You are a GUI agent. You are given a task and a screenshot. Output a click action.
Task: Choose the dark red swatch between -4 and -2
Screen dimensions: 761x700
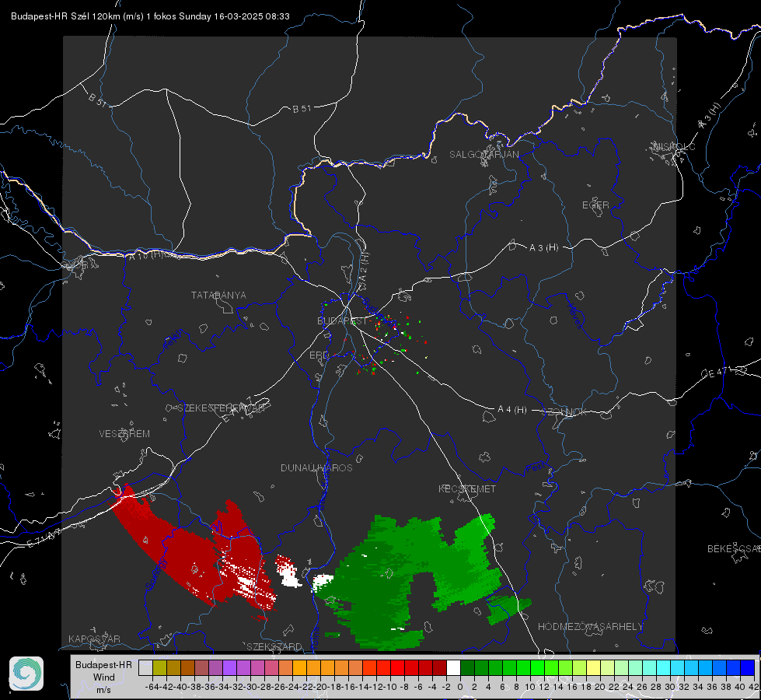[x=439, y=668]
